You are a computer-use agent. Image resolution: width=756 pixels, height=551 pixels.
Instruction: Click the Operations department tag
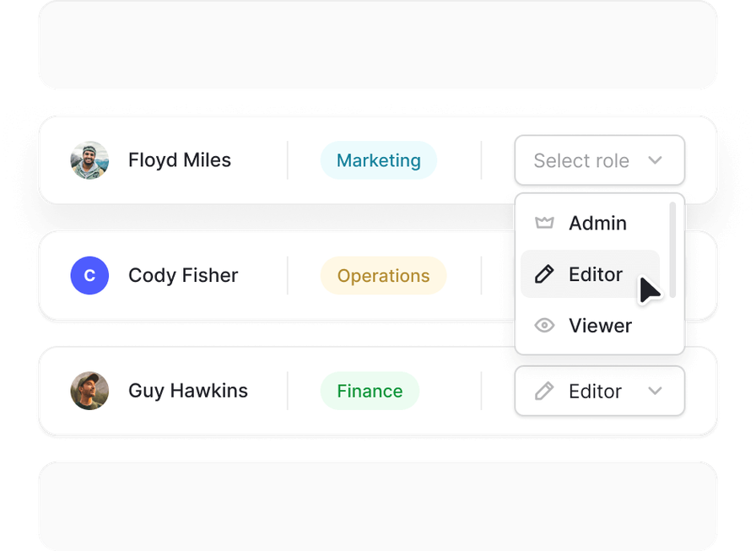click(x=383, y=276)
